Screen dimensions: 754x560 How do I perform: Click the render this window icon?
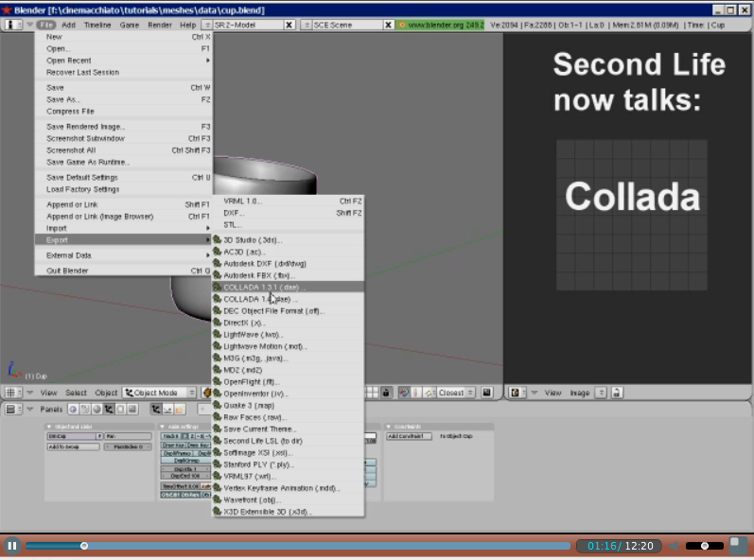[x=486, y=393]
